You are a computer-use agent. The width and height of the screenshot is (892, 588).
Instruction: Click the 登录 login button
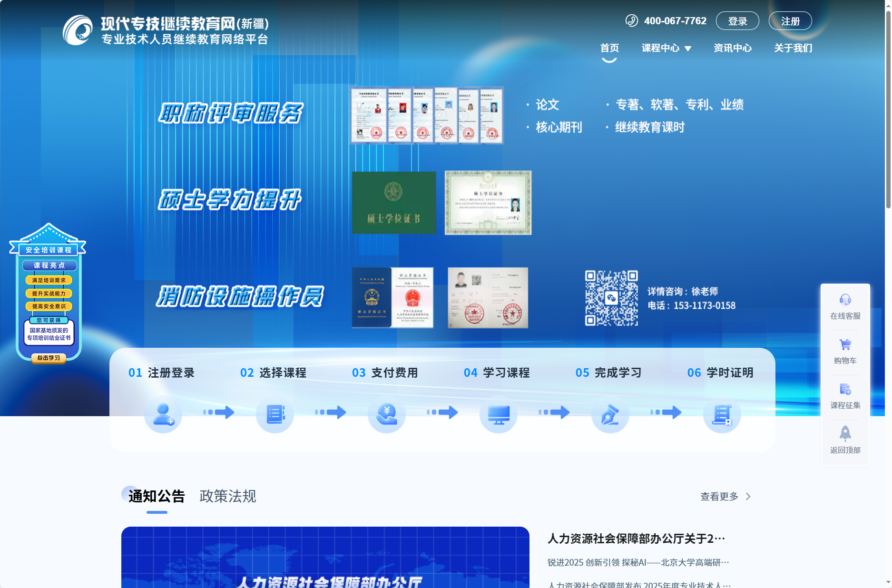tap(737, 21)
